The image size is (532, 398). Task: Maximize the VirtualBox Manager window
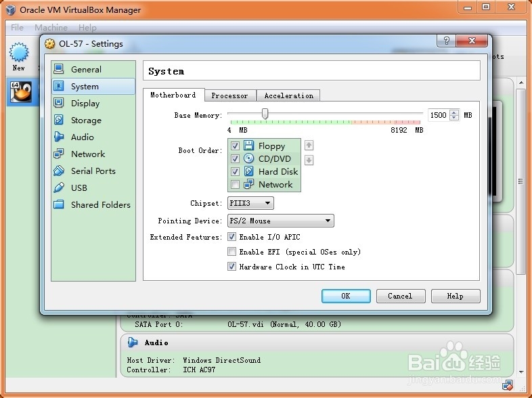click(x=486, y=7)
